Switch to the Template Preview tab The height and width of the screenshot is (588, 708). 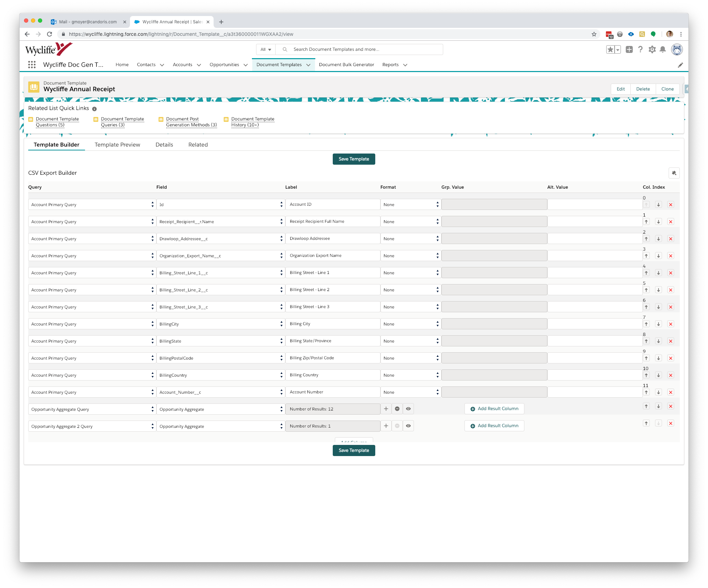tap(117, 145)
